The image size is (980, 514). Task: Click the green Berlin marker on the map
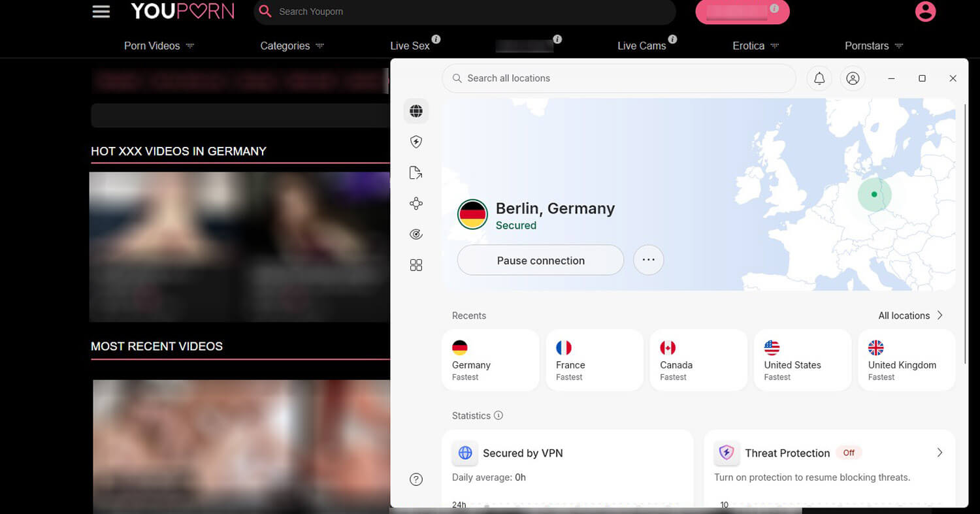pos(874,194)
